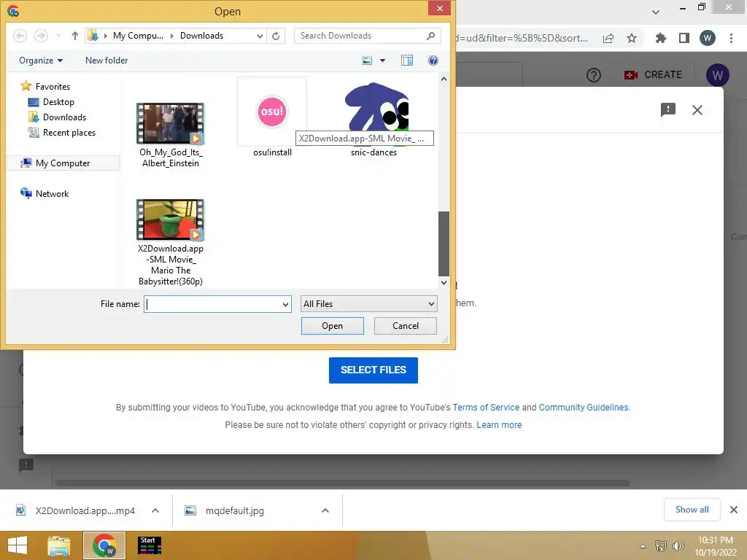Show hidden tray icons arrow
This screenshot has height=560, width=747.
(x=643, y=546)
